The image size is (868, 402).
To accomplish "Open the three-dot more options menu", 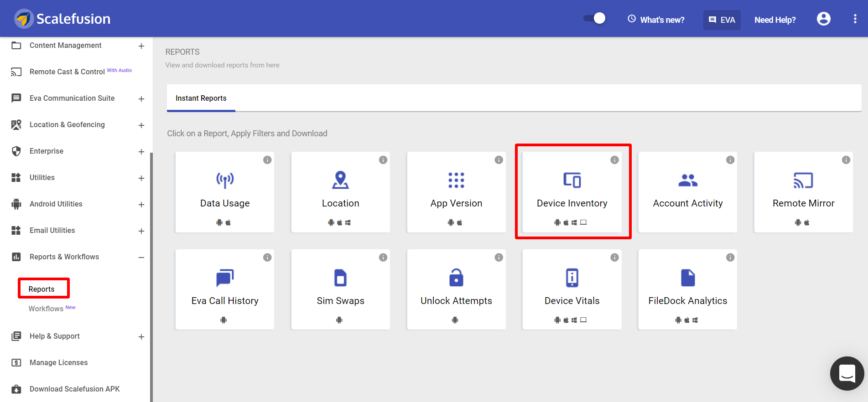I will (855, 19).
